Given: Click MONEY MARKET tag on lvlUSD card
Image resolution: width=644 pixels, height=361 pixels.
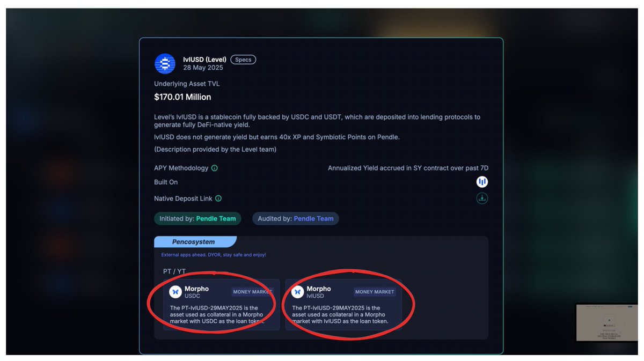Looking at the screenshot, I should [375, 292].
